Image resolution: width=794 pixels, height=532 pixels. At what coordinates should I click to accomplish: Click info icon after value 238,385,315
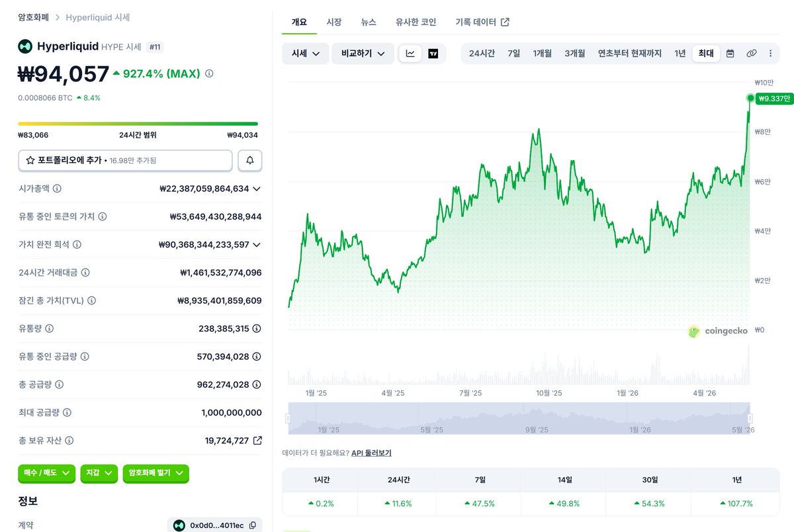tap(257, 328)
